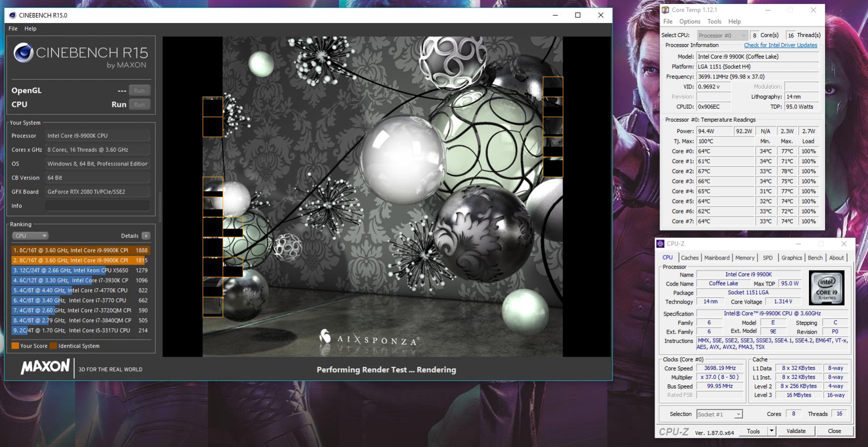868x447 pixels.
Task: Switch to the About tab in CPU-Z
Action: coord(836,258)
